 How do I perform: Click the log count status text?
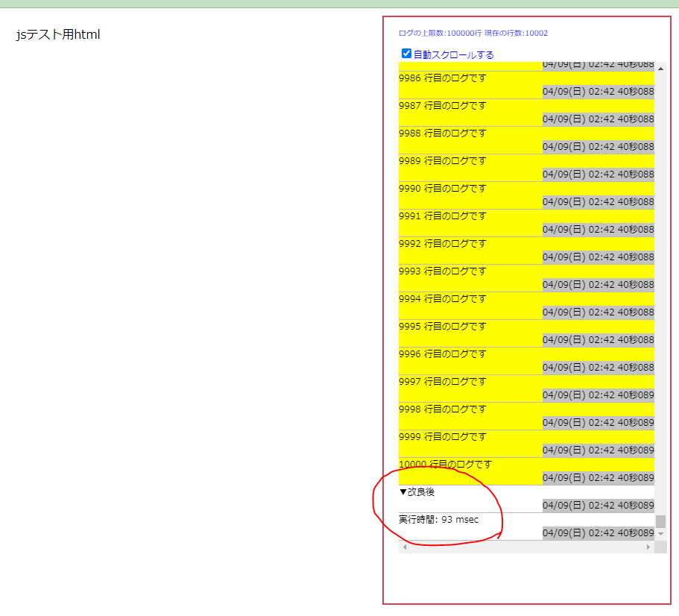point(473,34)
